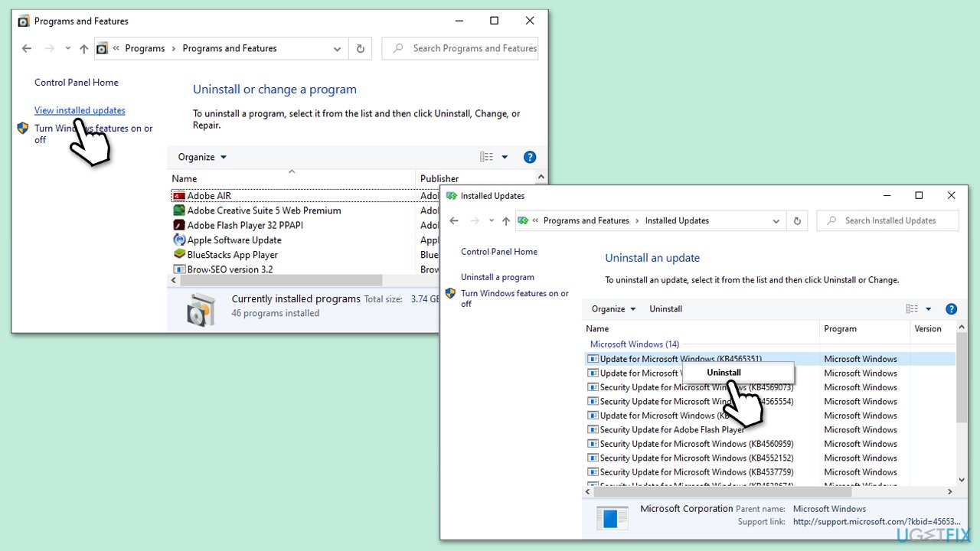Click the back navigation arrow in Installed Updates
The image size is (980, 551).
(453, 220)
